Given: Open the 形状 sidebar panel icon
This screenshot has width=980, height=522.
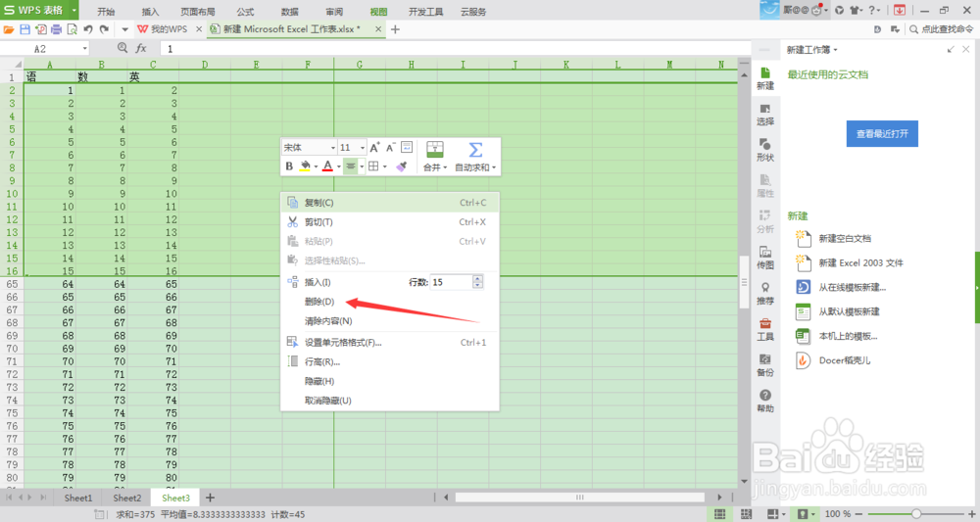Looking at the screenshot, I should click(765, 151).
